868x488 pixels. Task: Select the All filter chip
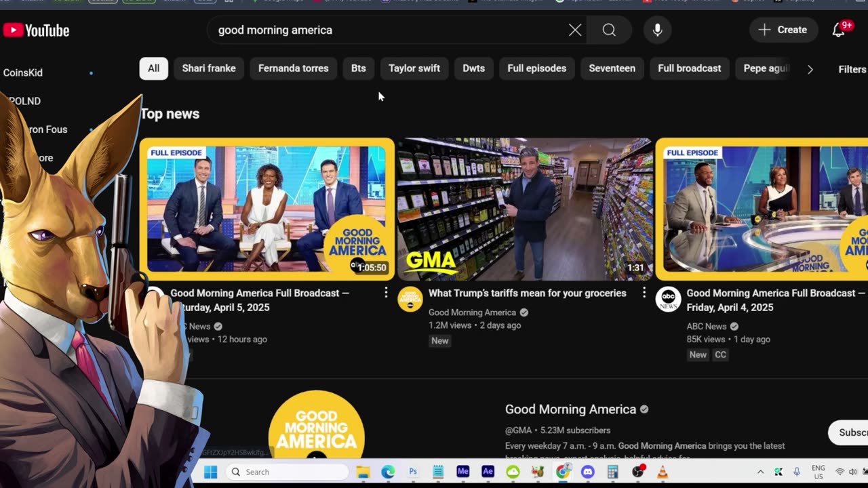point(154,68)
